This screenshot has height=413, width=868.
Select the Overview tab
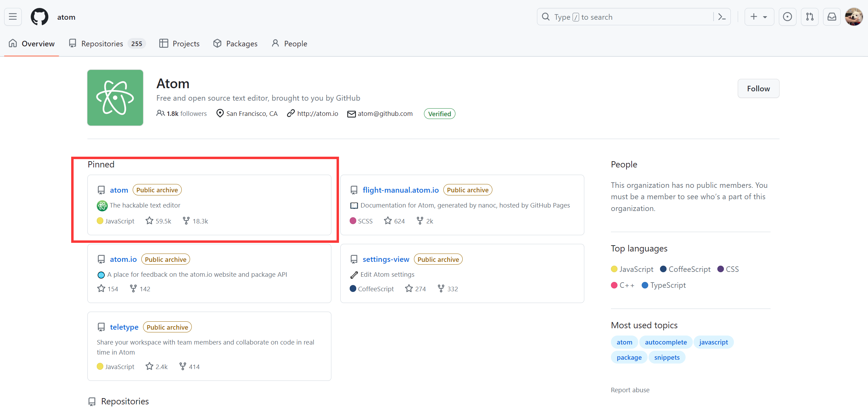31,44
